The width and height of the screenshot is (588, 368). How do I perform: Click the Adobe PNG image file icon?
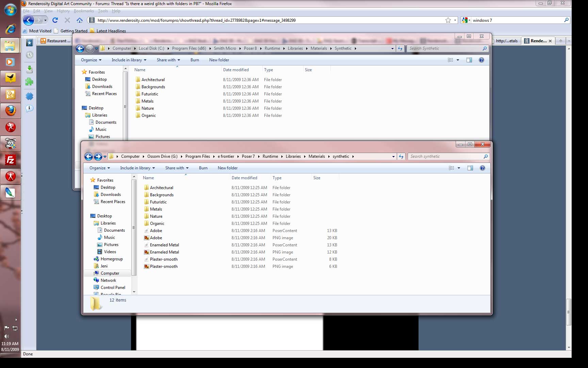[x=147, y=238]
